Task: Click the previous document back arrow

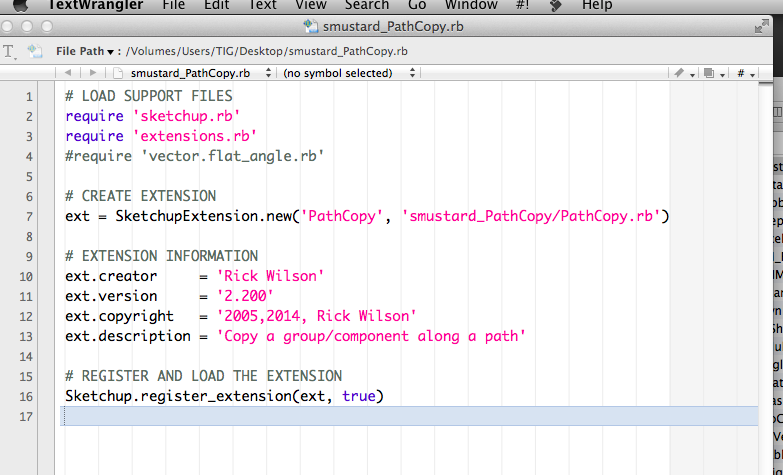Action: [x=67, y=73]
